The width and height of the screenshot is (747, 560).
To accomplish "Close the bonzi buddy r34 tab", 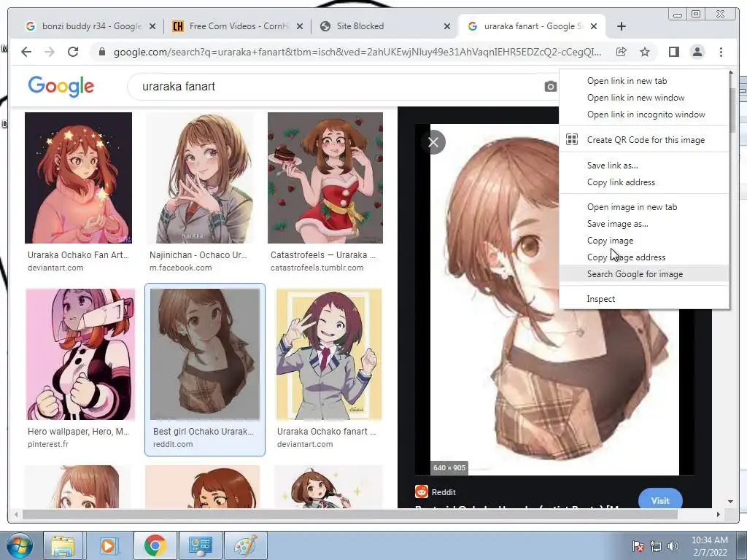I will [x=152, y=26].
